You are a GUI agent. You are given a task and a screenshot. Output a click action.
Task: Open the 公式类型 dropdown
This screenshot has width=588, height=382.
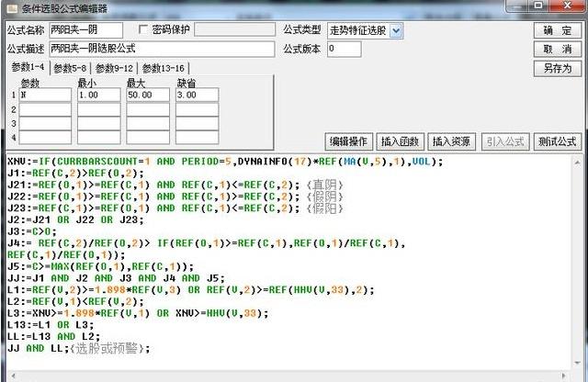click(396, 30)
